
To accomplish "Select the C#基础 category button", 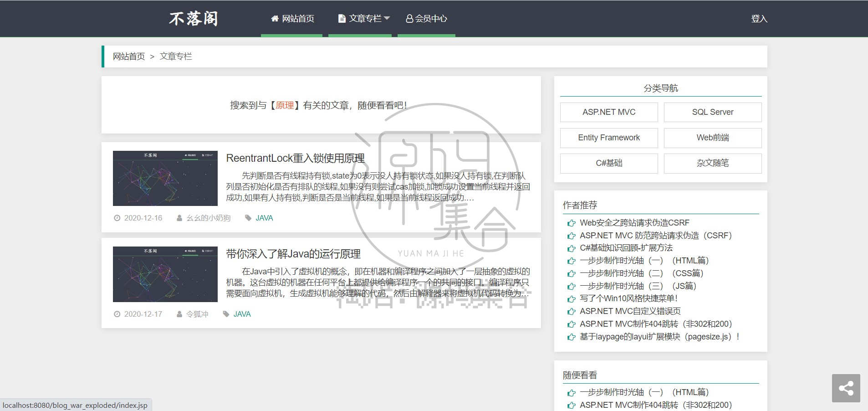I will click(609, 163).
